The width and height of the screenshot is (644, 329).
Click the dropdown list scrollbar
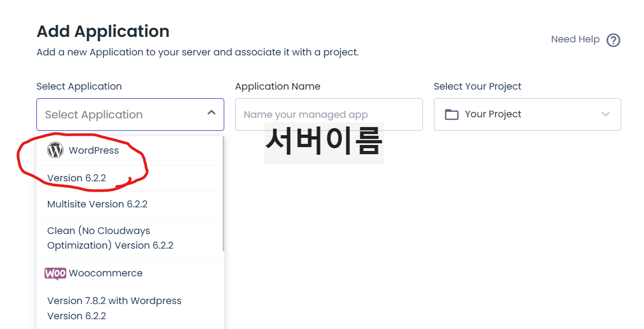tap(223, 194)
